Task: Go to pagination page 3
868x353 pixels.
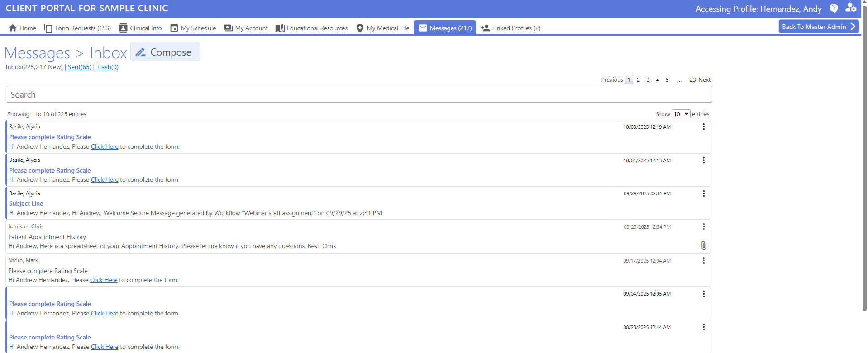Action: coord(648,80)
